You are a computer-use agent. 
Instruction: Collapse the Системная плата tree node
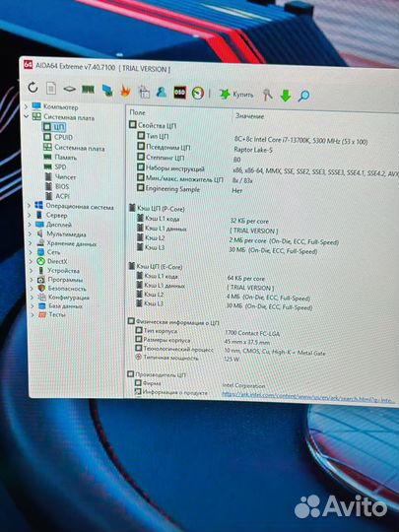(x=27, y=116)
